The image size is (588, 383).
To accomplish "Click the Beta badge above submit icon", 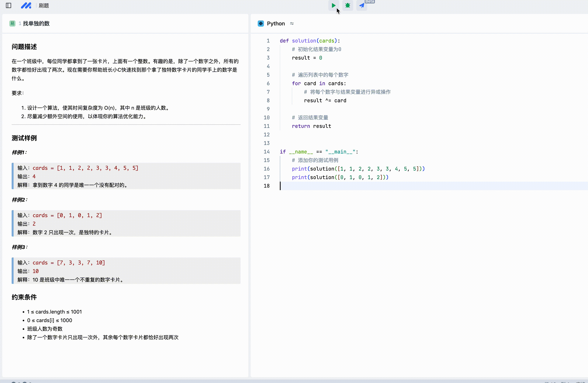I will 370,2.
